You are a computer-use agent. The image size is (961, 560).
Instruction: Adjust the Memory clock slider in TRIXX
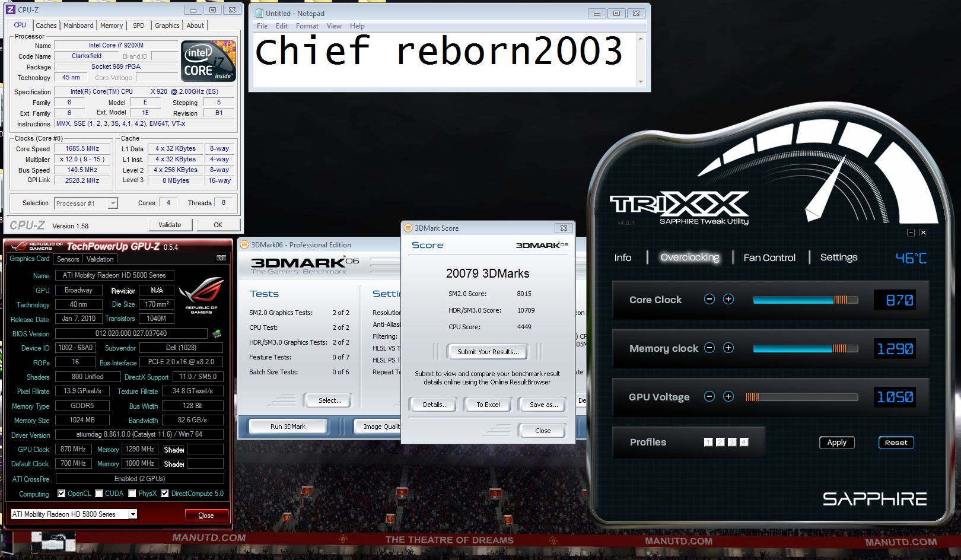pyautogui.click(x=805, y=349)
